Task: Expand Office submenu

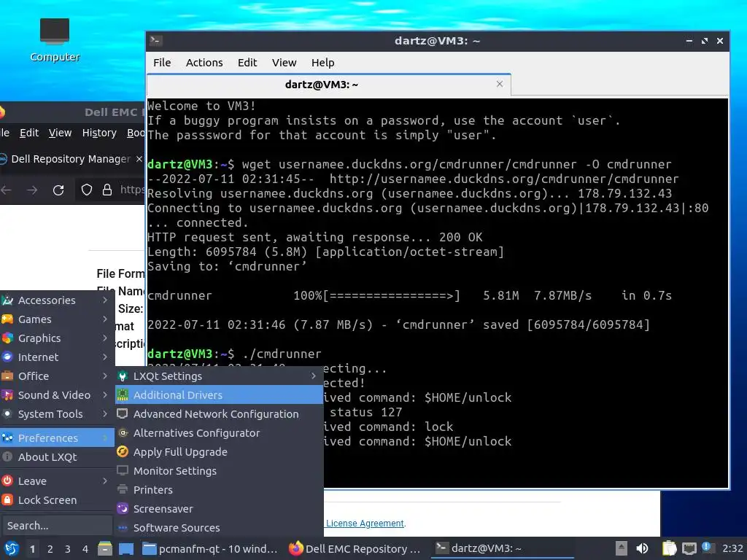Action: 57,376
